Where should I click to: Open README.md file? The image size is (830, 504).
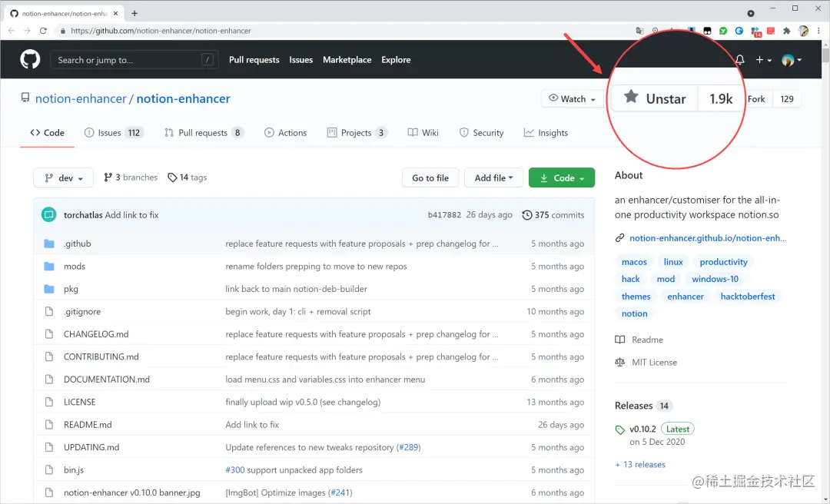[88, 425]
